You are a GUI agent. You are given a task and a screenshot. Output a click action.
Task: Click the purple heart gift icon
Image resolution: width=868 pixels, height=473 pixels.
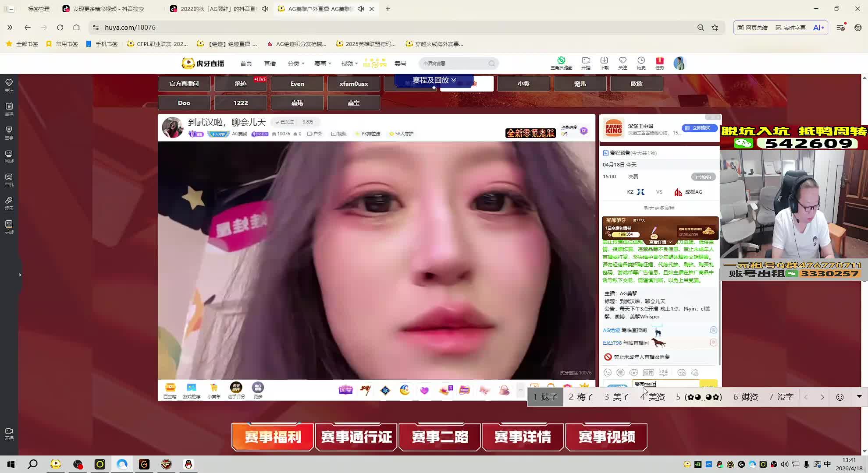(x=424, y=390)
